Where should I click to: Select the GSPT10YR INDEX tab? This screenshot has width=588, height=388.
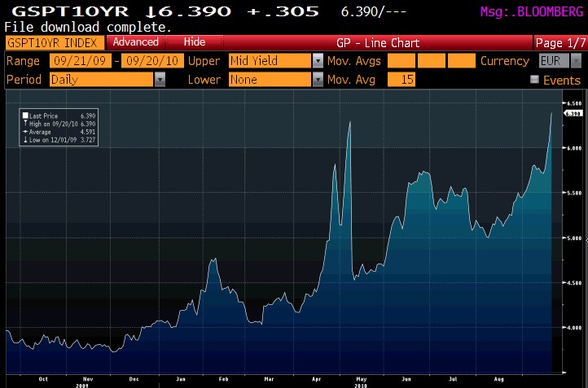pos(53,42)
